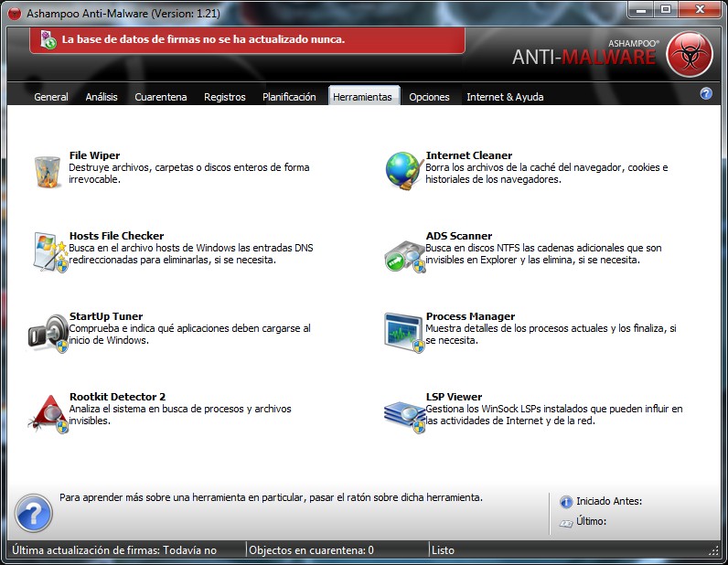This screenshot has width=728, height=565.
Task: Click the hint text 'Para aprender más sobre una herramienta'
Action: tap(271, 497)
